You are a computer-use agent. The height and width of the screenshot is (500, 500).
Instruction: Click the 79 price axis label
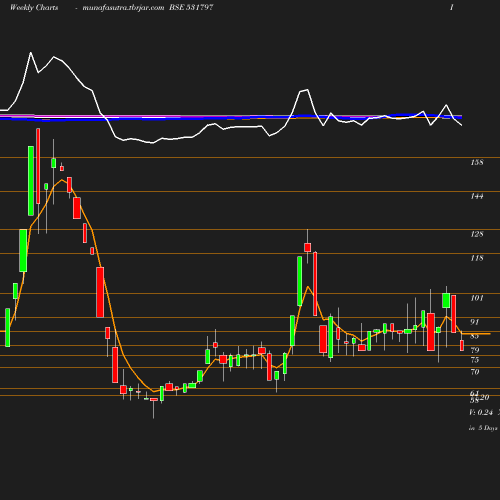475,350
